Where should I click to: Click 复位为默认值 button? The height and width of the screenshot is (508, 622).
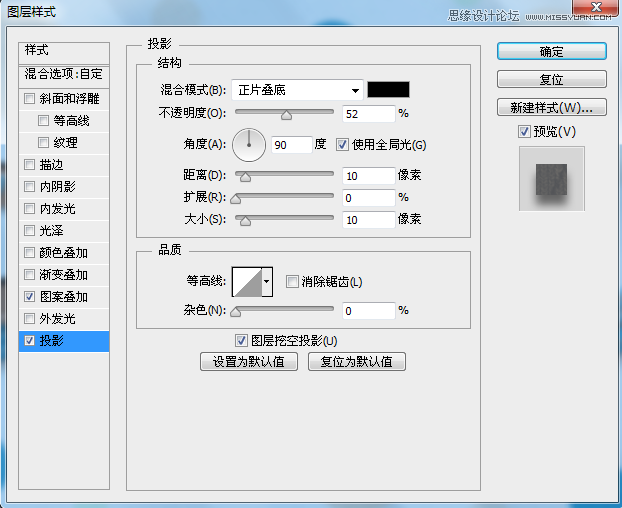click(357, 362)
